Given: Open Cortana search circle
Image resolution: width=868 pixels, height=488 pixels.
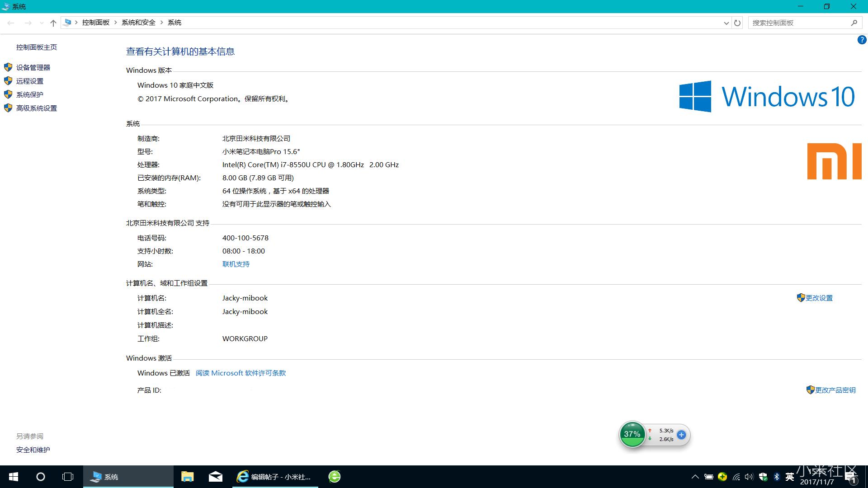Looking at the screenshot, I should click(41, 477).
